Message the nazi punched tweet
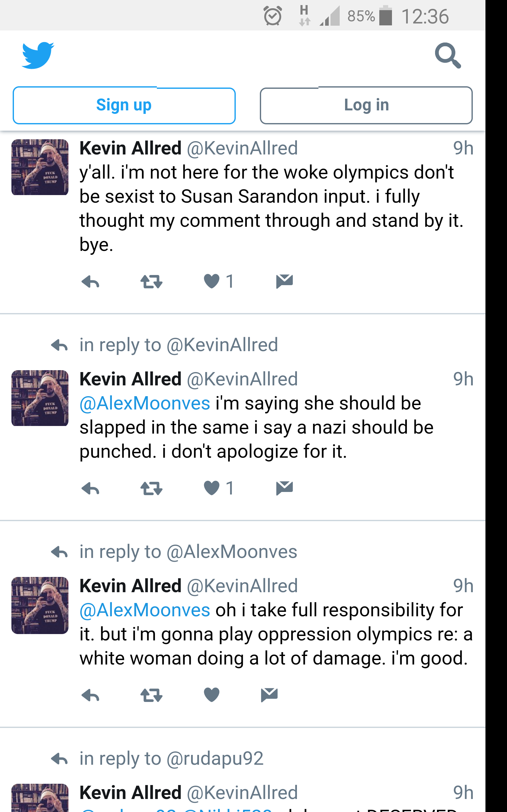The height and width of the screenshot is (812, 507). click(284, 488)
